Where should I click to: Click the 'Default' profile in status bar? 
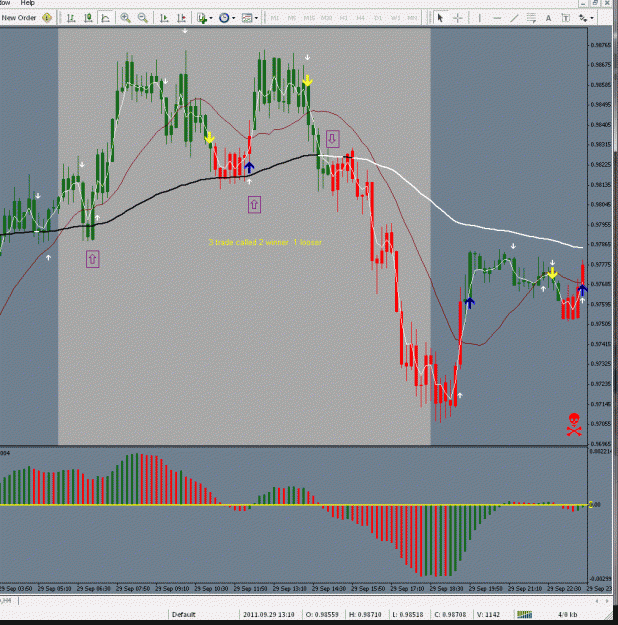click(x=184, y=614)
